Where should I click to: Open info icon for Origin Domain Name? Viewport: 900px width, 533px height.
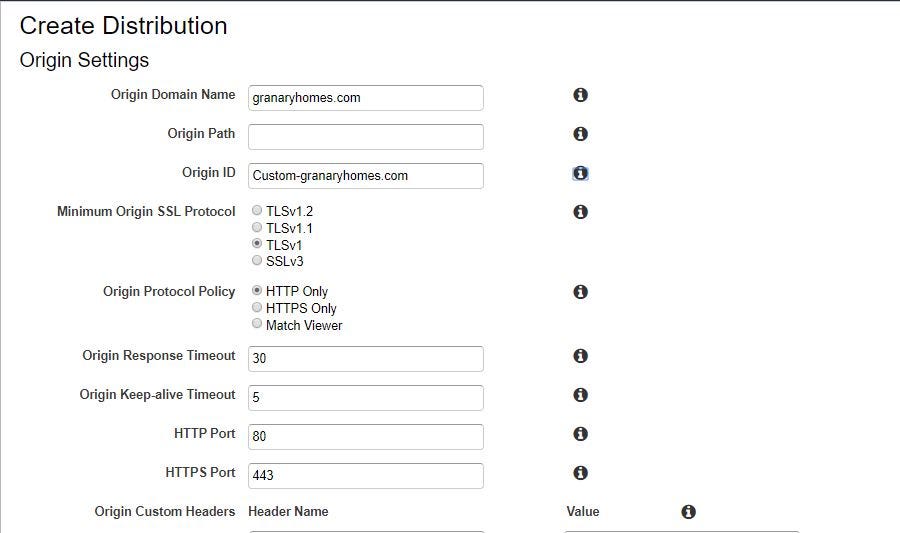[x=580, y=95]
